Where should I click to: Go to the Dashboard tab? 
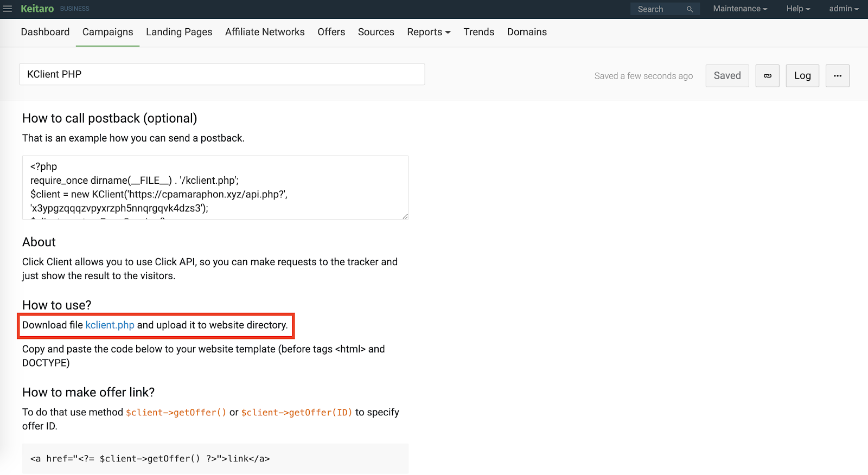(x=45, y=32)
